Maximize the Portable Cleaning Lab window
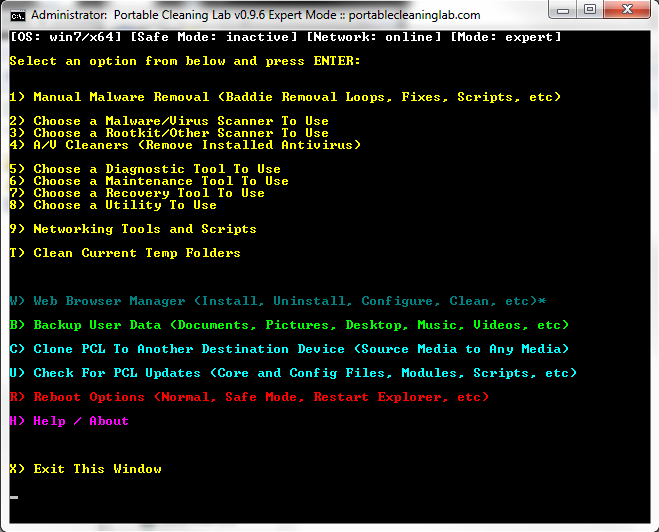 tap(590, 10)
